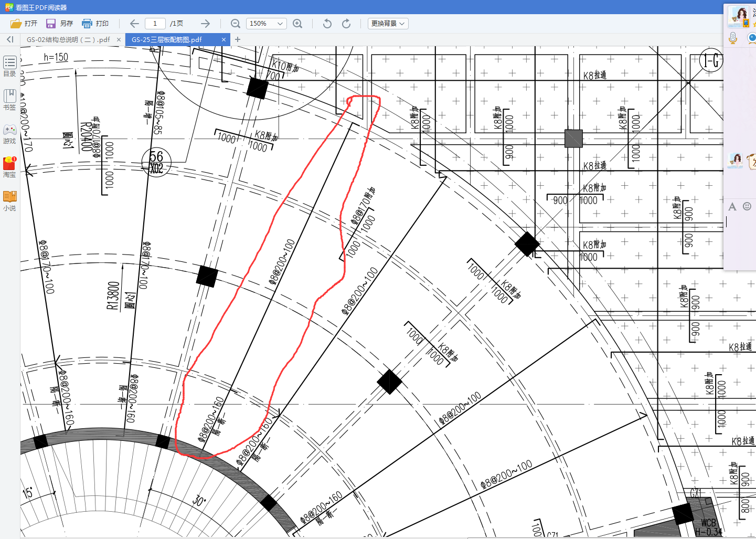
Task: Click the 1-G axis bubble on the drawing
Action: pos(711,61)
